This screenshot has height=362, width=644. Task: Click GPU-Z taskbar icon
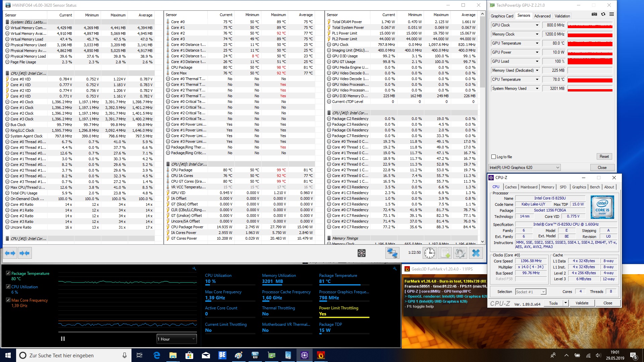pos(272,355)
